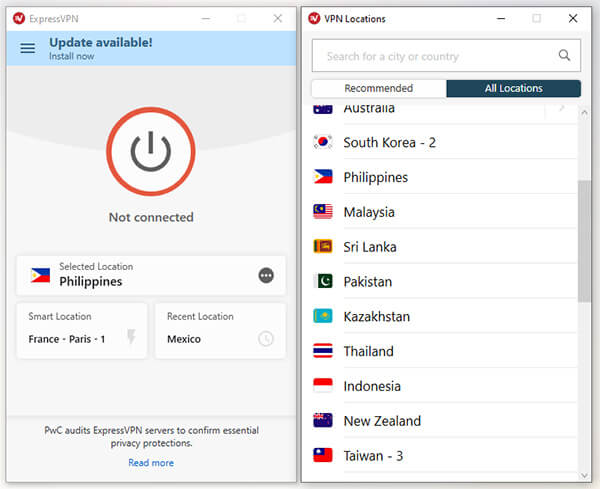600x489 pixels.
Task: Select the Smart Location France - Paris - 1
Action: tap(82, 331)
